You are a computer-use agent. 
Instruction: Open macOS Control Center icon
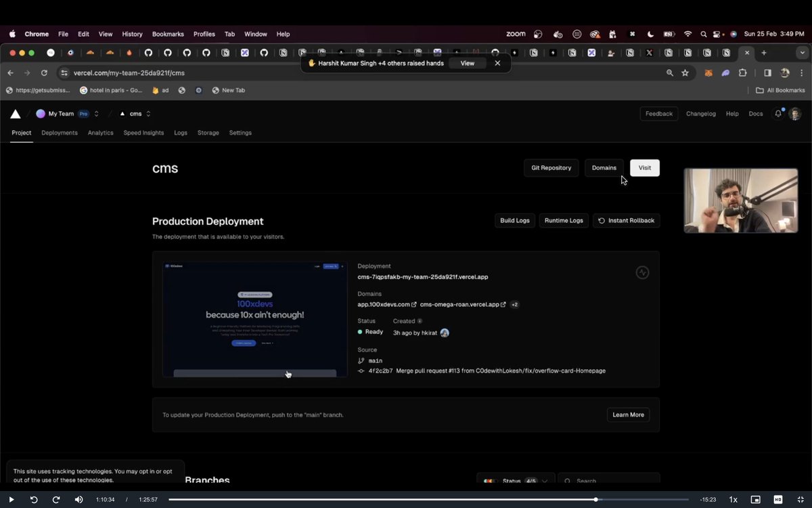718,34
